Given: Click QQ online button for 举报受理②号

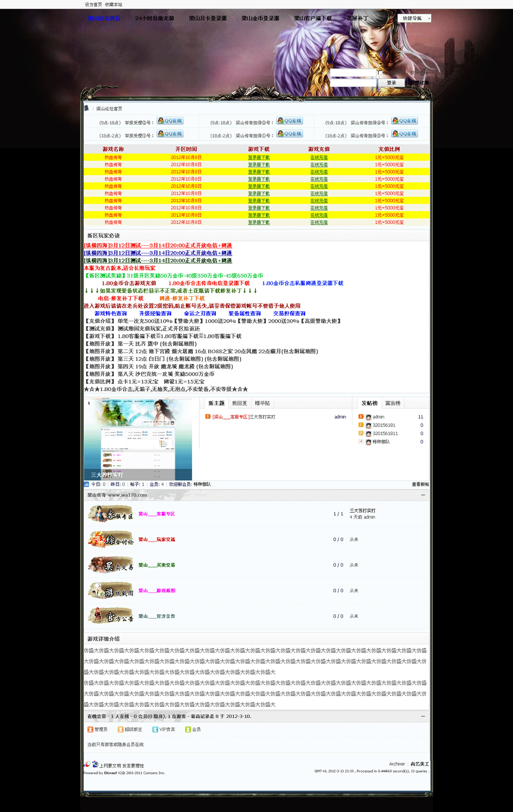Looking at the screenshot, I should (x=170, y=121).
